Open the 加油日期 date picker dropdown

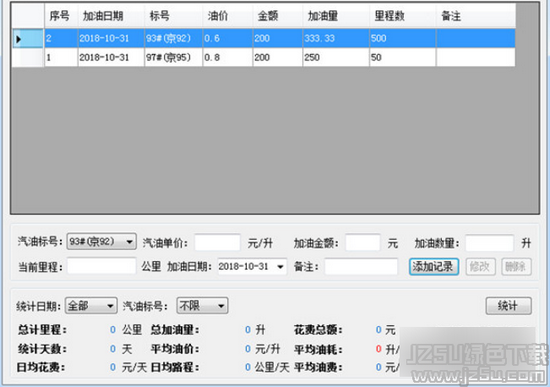[x=280, y=267]
